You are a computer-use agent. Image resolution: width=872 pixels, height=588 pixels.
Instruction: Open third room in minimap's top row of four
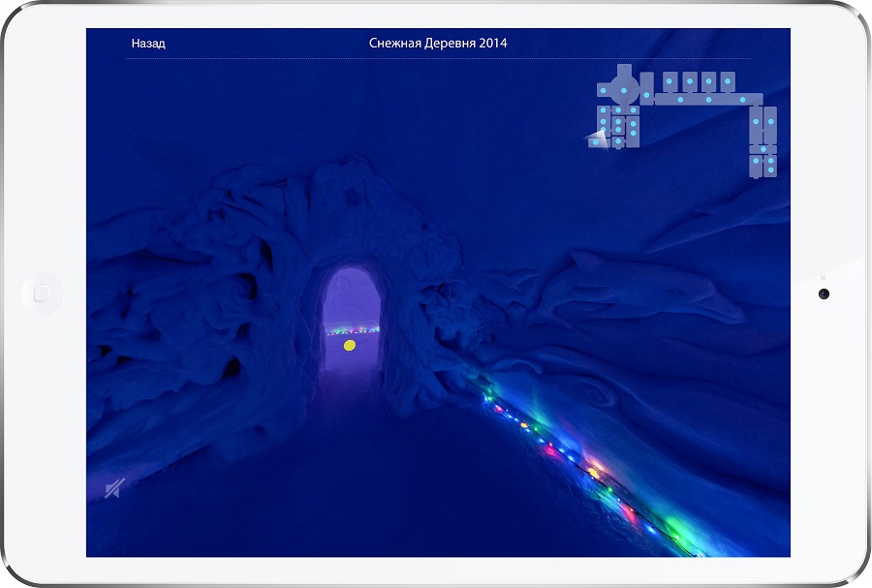tap(708, 81)
